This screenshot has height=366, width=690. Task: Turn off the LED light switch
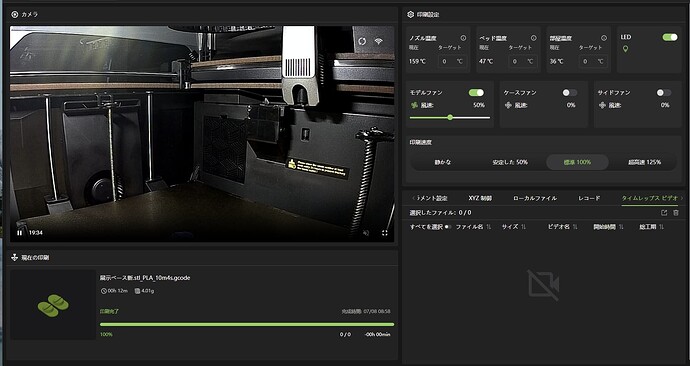point(670,37)
